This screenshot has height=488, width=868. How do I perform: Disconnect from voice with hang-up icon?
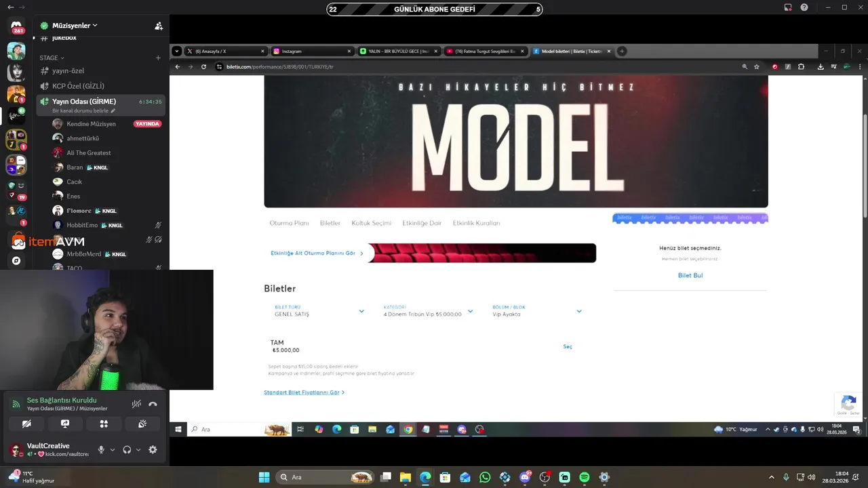[x=153, y=404]
